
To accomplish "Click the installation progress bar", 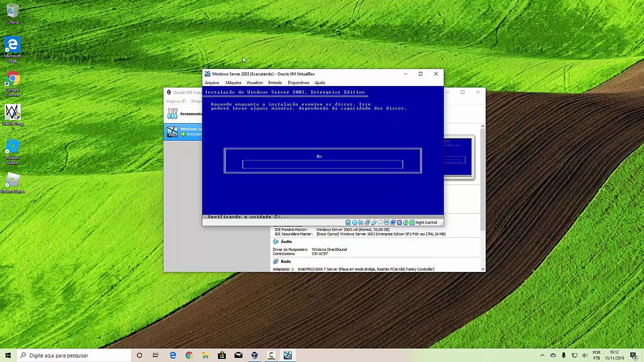I will pos(323,164).
